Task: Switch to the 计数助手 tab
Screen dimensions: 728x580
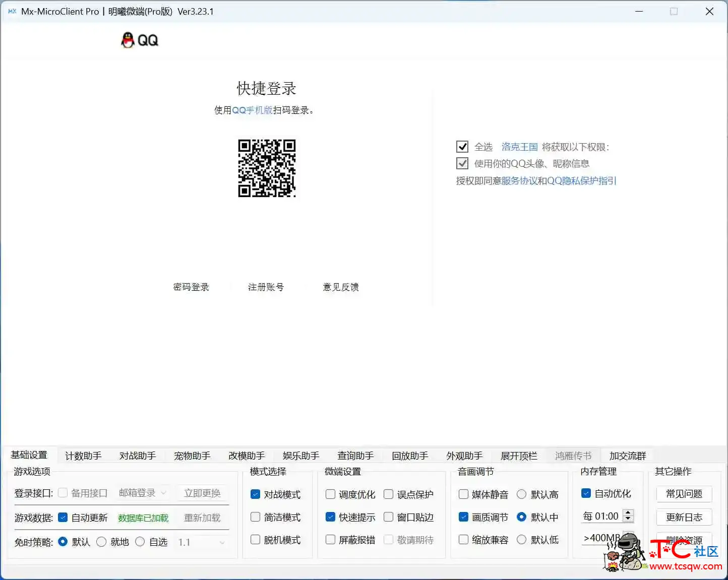Action: click(83, 456)
